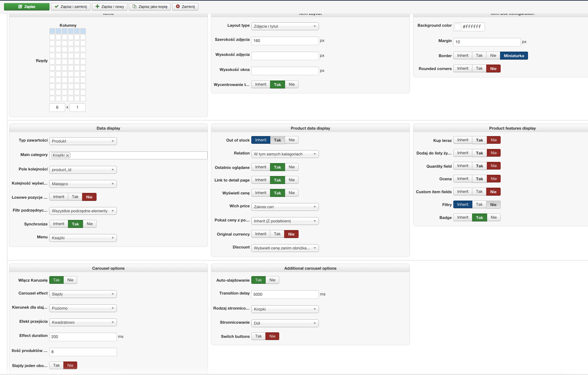
Task: Set Kup teraz to Tak
Action: (479, 140)
